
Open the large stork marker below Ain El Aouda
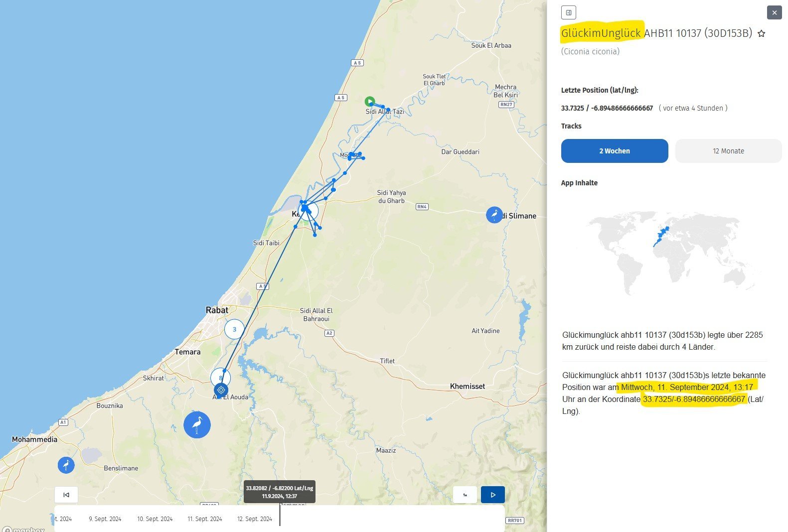point(197,425)
